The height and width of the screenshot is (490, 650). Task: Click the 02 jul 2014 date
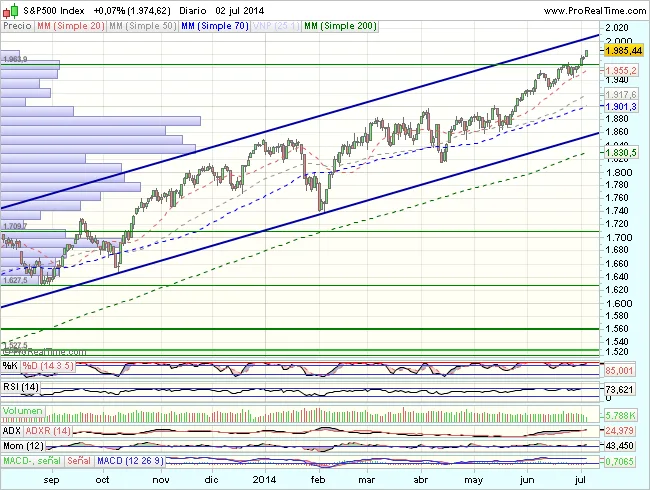point(240,11)
